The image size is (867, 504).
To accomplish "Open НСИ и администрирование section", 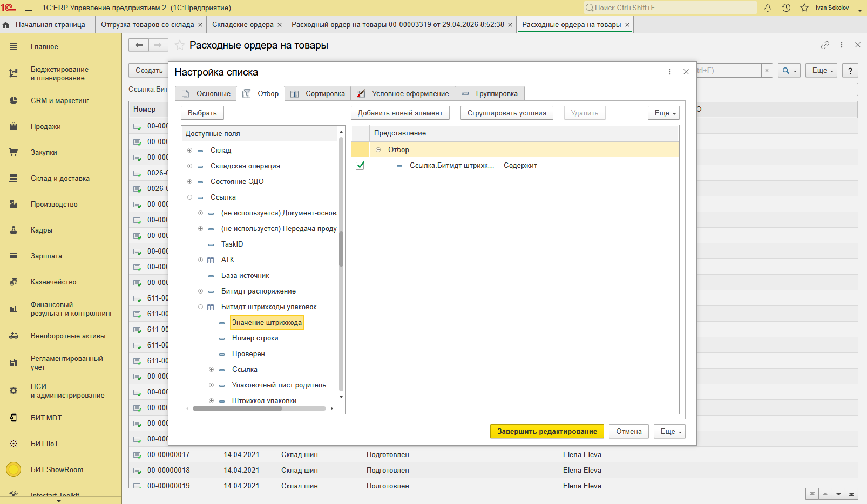I will [60, 391].
